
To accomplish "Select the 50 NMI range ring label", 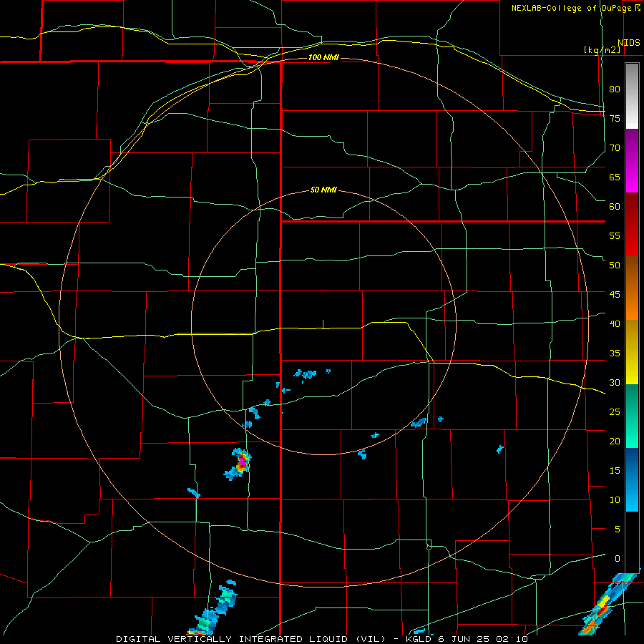I will [x=323, y=190].
